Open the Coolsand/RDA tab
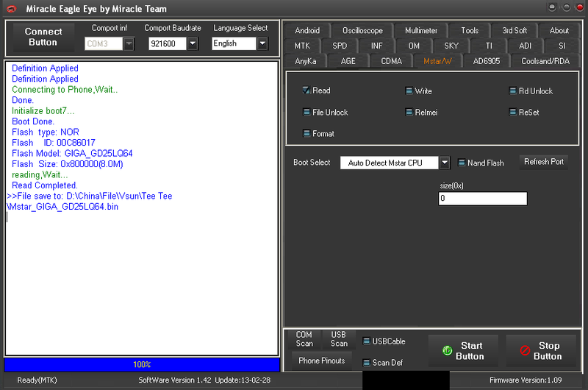The image size is (588, 390). (x=545, y=61)
